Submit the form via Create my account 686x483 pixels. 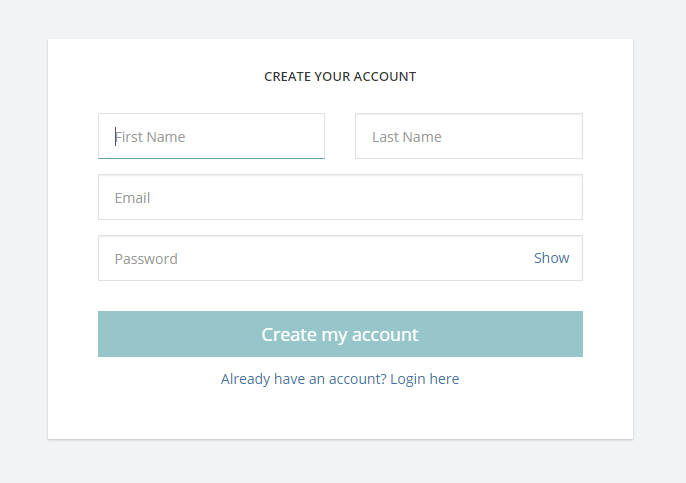[x=340, y=334]
